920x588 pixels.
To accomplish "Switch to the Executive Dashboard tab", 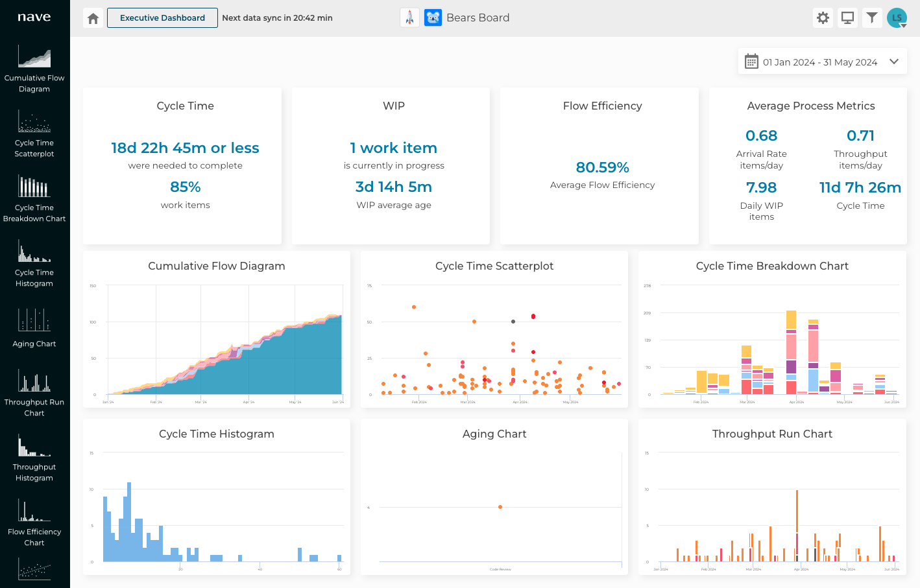I will point(162,18).
